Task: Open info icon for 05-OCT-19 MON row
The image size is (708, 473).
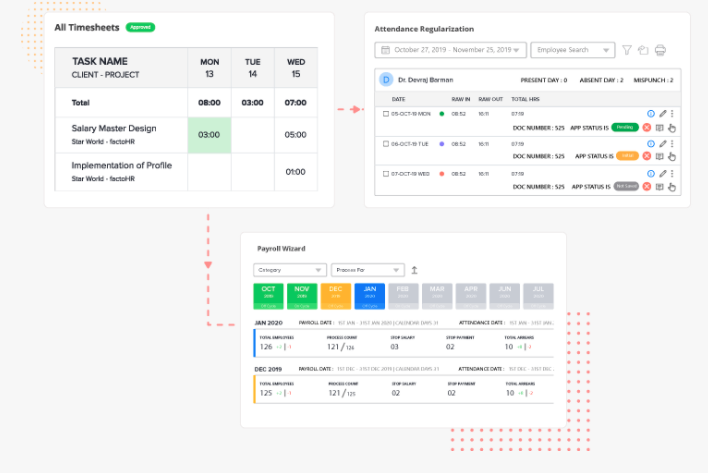Action: (651, 114)
